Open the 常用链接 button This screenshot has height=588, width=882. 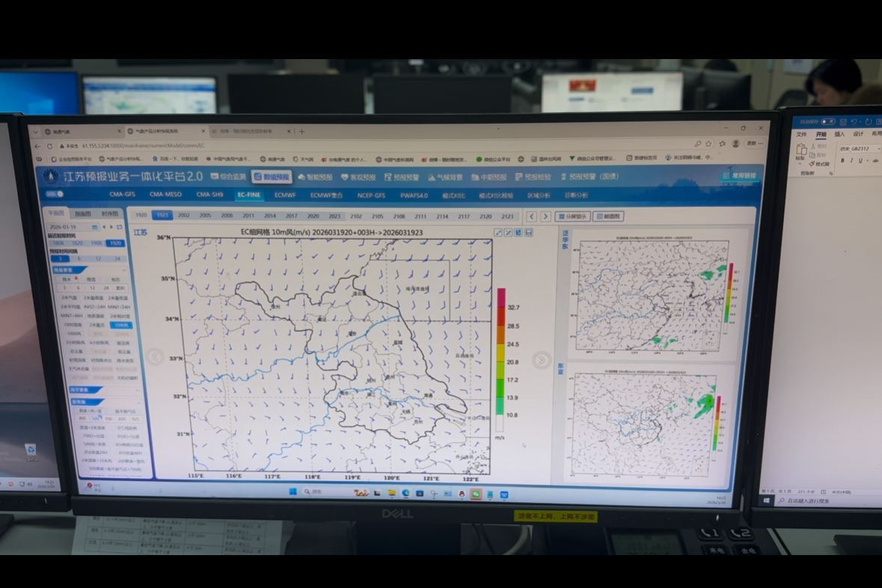[x=739, y=176]
